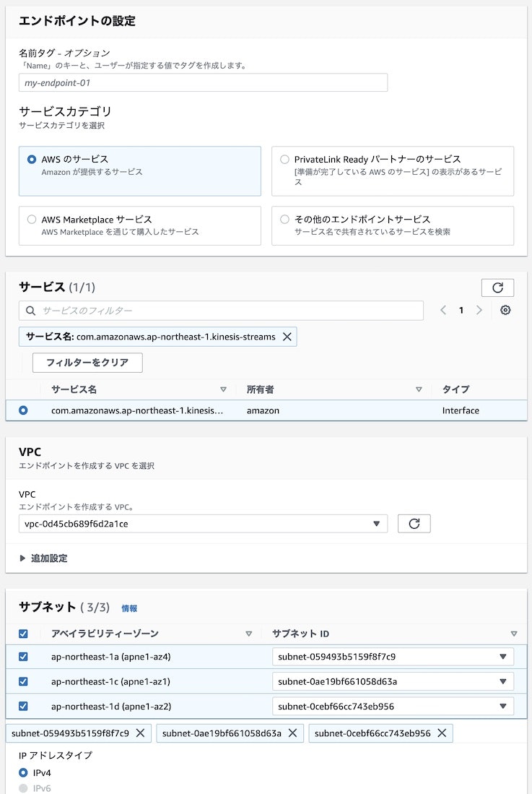This screenshot has width=532, height=794.
Task: Remove the kinesis-streams service name filter
Action: 287,337
